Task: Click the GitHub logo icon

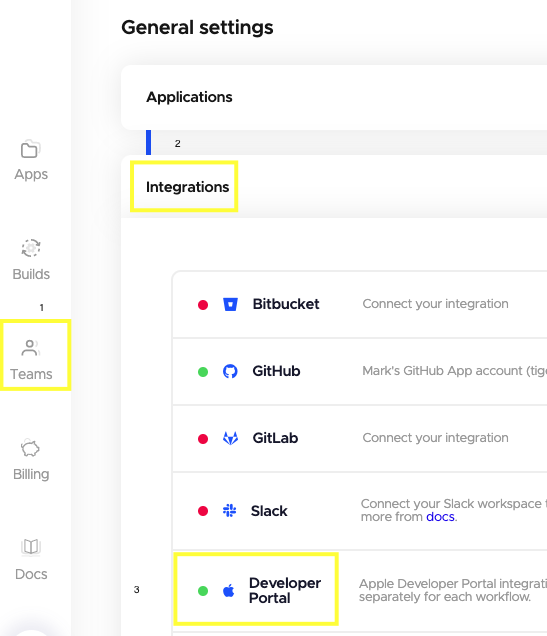Action: [x=230, y=371]
